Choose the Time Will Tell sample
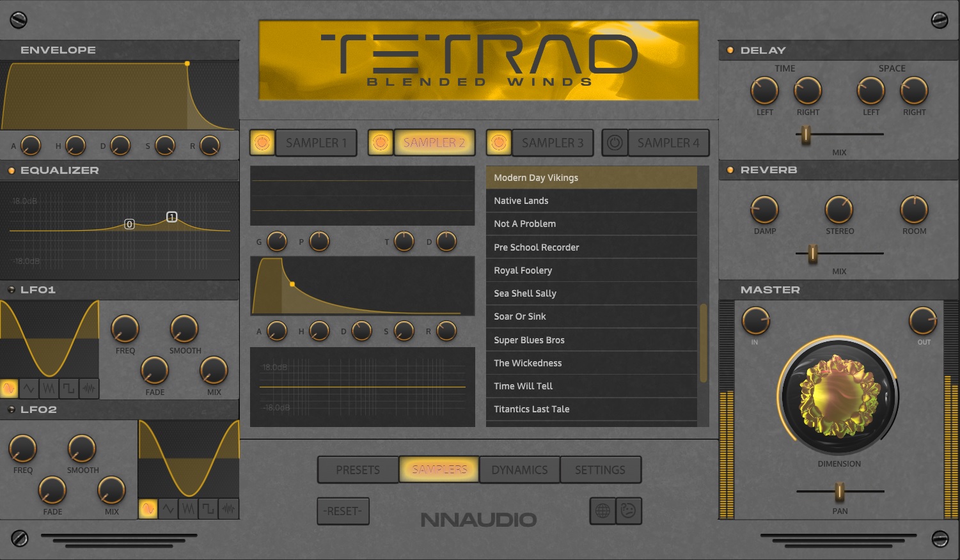 (x=592, y=386)
